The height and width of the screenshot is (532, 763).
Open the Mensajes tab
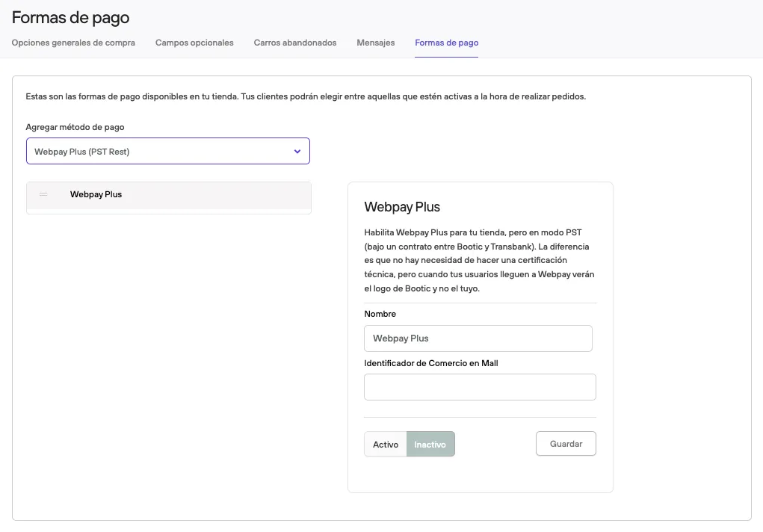click(376, 43)
